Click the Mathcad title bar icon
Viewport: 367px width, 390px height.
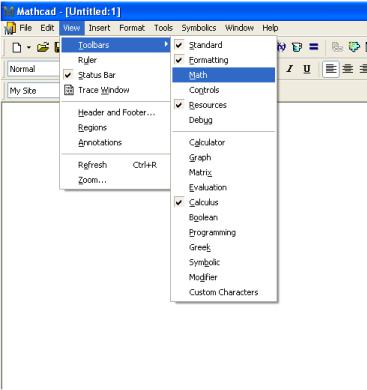click(8, 12)
